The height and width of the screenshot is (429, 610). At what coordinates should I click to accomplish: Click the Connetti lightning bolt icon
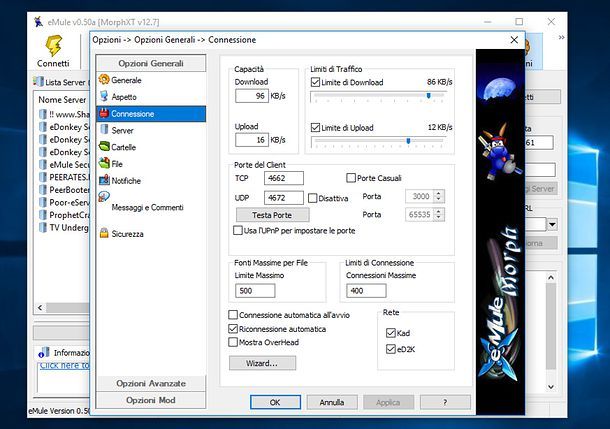coord(53,46)
